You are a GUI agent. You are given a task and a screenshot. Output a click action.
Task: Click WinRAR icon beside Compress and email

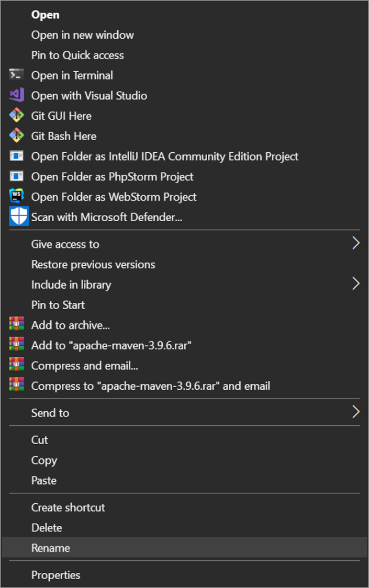[17, 365]
